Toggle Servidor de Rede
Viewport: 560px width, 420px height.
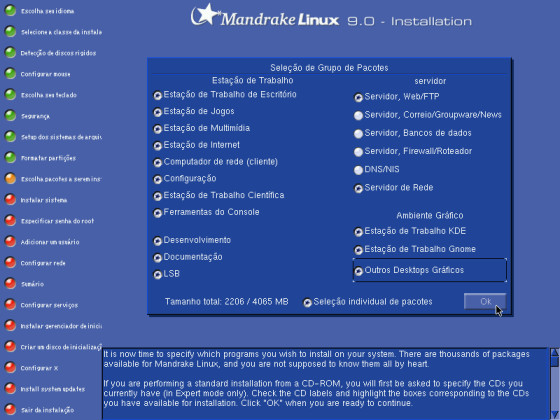tap(358, 188)
